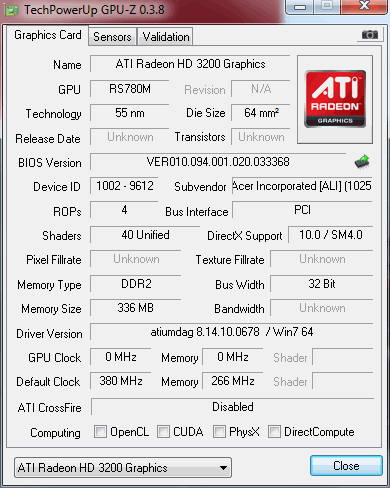Click the BIOS save chip icon
Screen dimensions: 390x488
pyautogui.click(x=362, y=162)
